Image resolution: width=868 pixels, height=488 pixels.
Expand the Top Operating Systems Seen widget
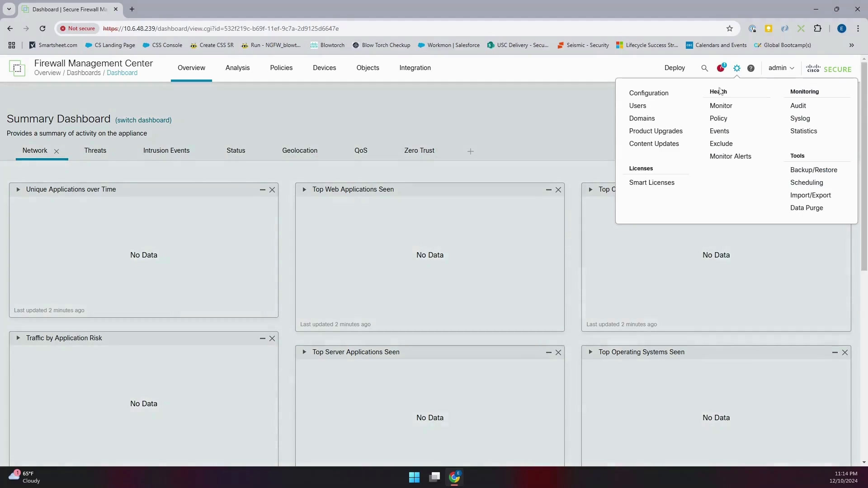[590, 352]
